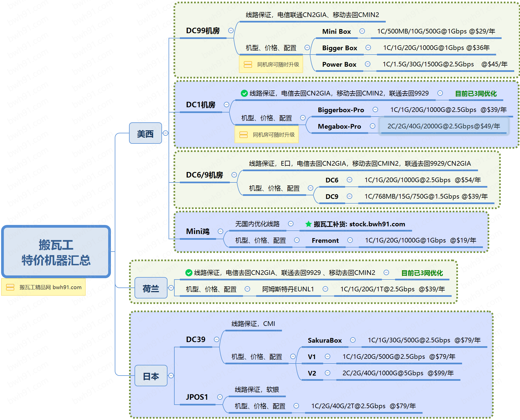520x420 pixels.
Task: Click note icon in DC1 同机房可随时升级 label
Action: point(243,135)
